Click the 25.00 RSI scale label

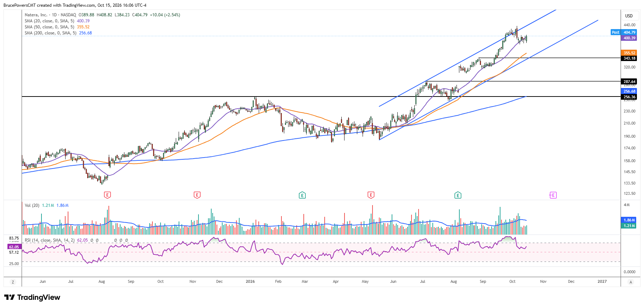click(14, 264)
